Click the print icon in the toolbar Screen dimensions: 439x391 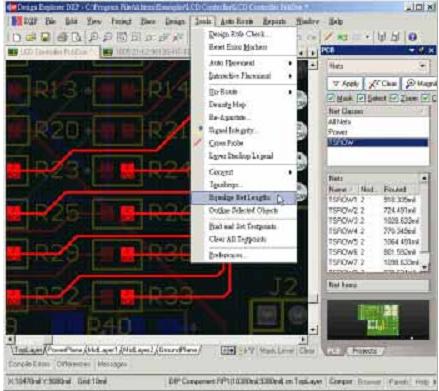(x=62, y=37)
